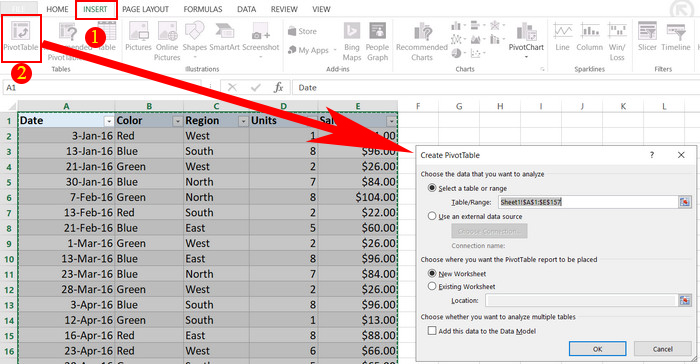The width and height of the screenshot is (700, 364).
Task: Open the HOME ribbon tab
Action: (x=58, y=9)
